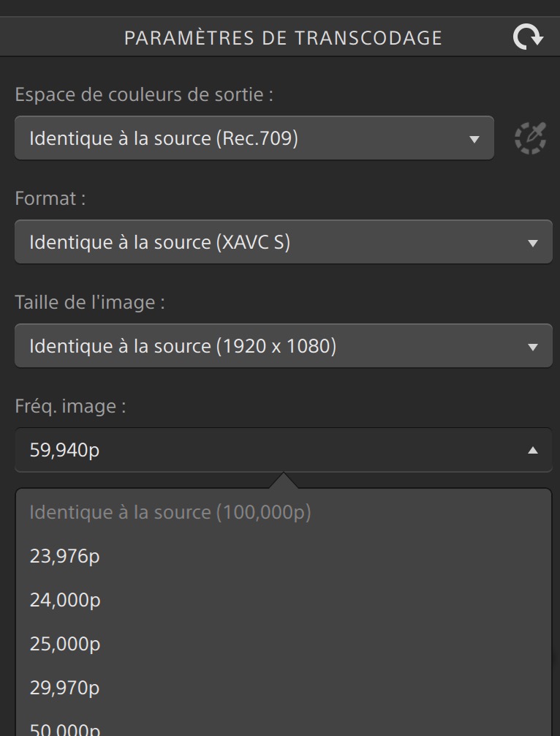Click the reset transcoding parameters icon
The height and width of the screenshot is (736, 560).
528,37
